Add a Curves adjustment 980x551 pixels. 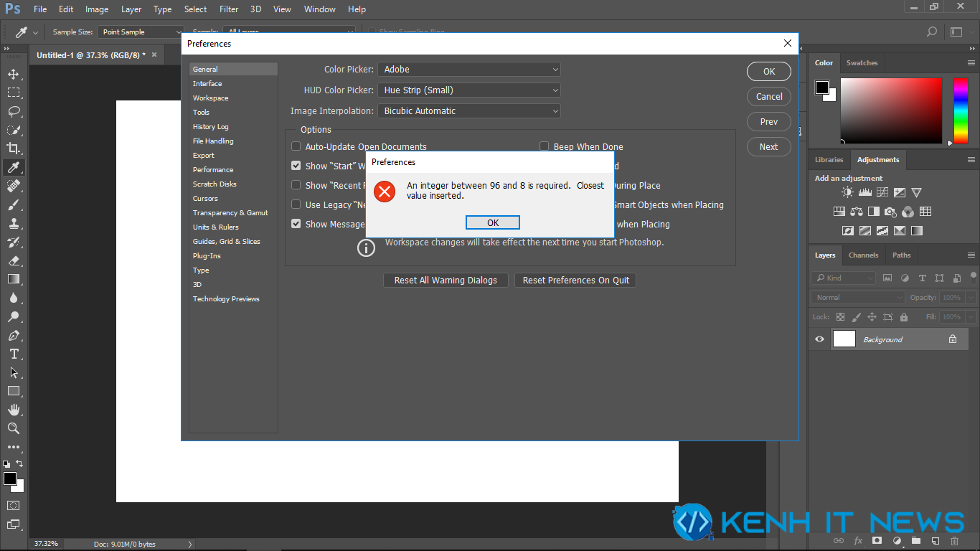882,192
